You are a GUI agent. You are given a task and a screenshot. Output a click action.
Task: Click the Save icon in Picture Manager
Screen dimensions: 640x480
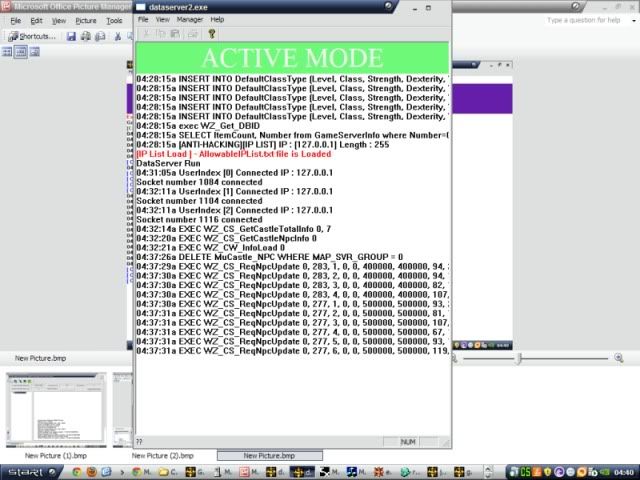click(72, 36)
